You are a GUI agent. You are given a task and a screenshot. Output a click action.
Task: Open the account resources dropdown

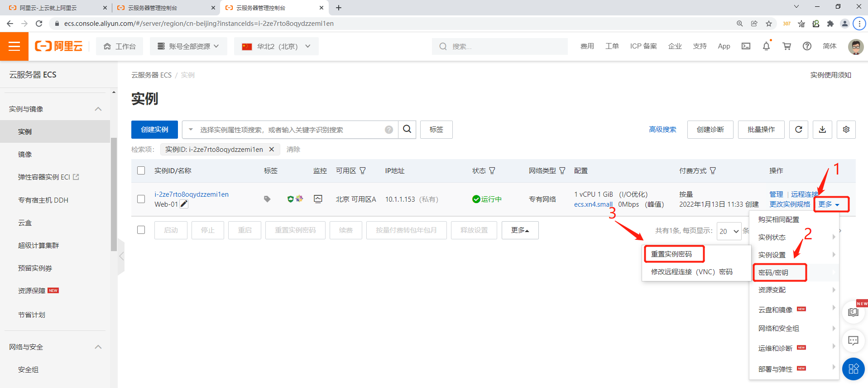tap(189, 46)
